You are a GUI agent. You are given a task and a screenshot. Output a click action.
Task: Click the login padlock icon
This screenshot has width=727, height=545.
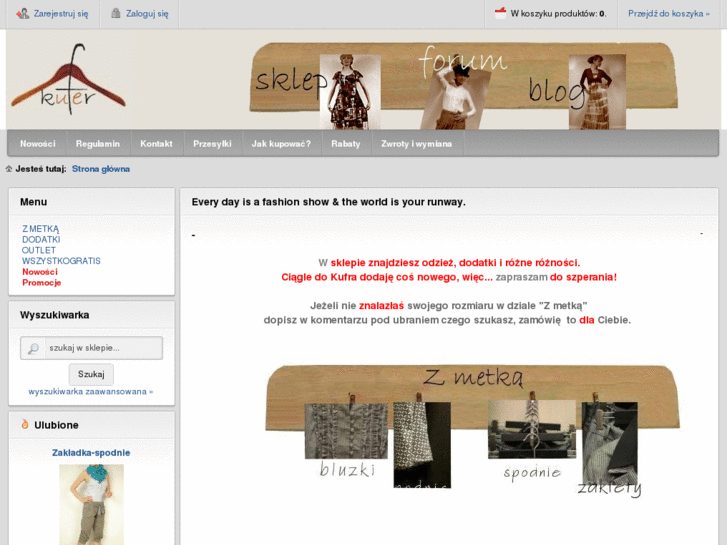(x=116, y=13)
